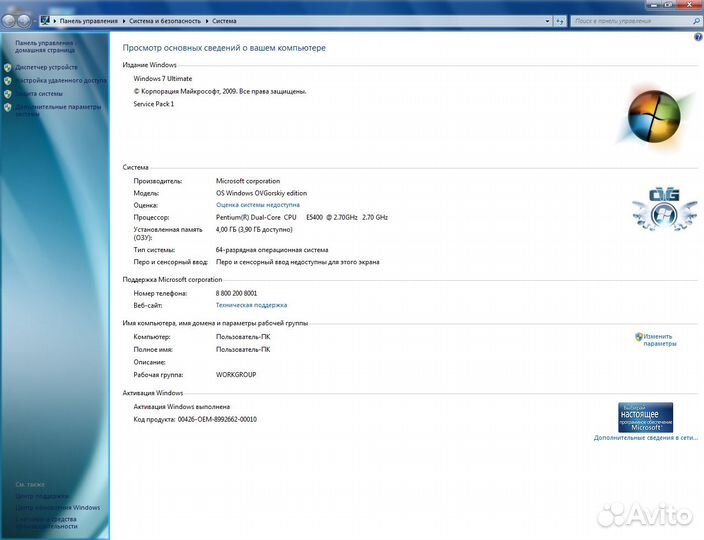Click the refresh button in address bar
704x540 pixels.
pyautogui.click(x=562, y=19)
